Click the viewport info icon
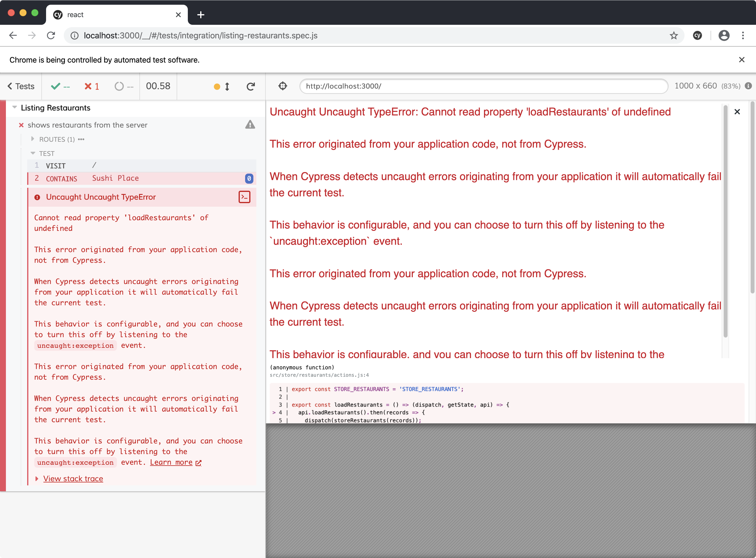This screenshot has width=756, height=558. tap(748, 86)
